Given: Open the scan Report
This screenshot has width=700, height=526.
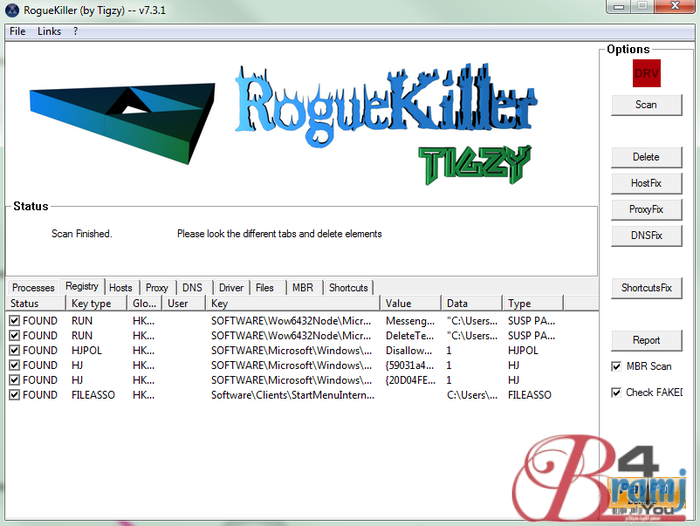Looking at the screenshot, I should pyautogui.click(x=646, y=340).
